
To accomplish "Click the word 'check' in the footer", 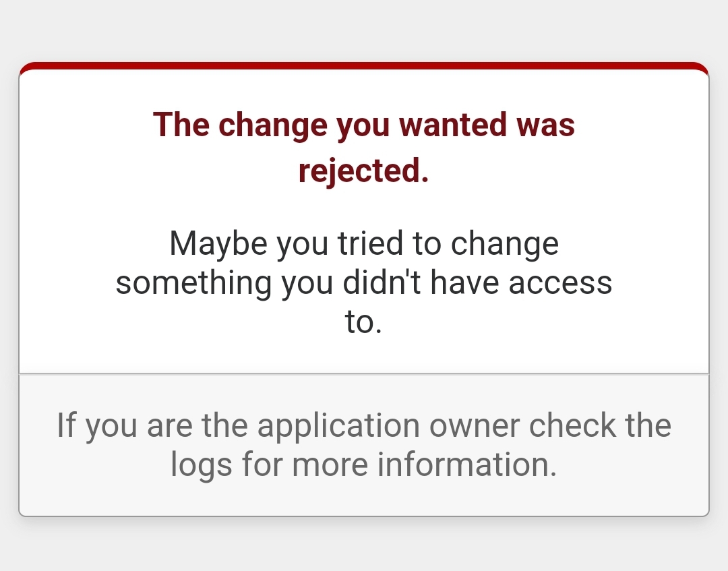I will (572, 425).
